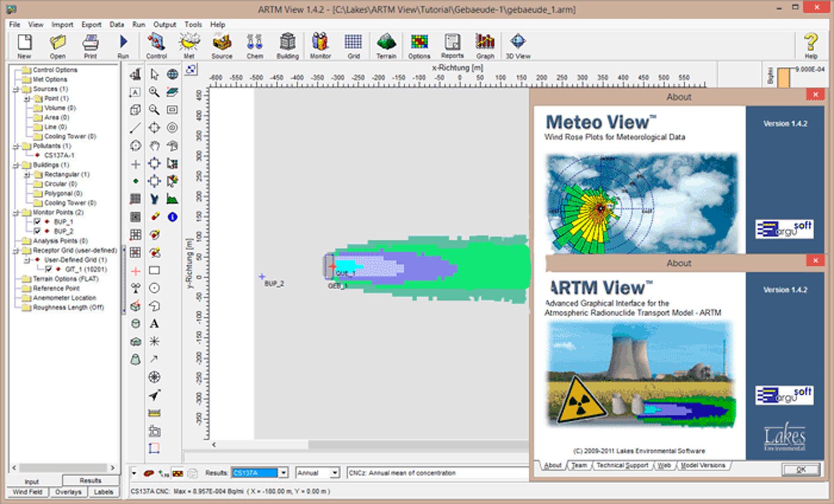
Task: Click the Graph toolbar icon
Action: [x=485, y=46]
